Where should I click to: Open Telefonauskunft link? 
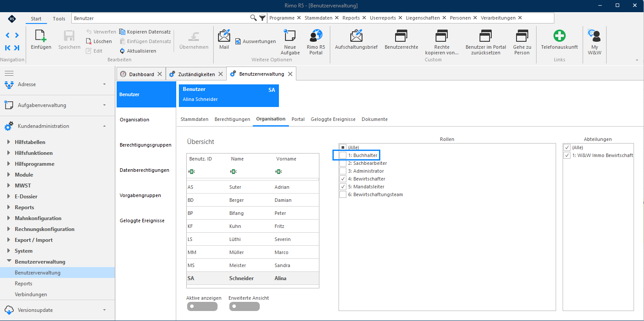click(559, 39)
